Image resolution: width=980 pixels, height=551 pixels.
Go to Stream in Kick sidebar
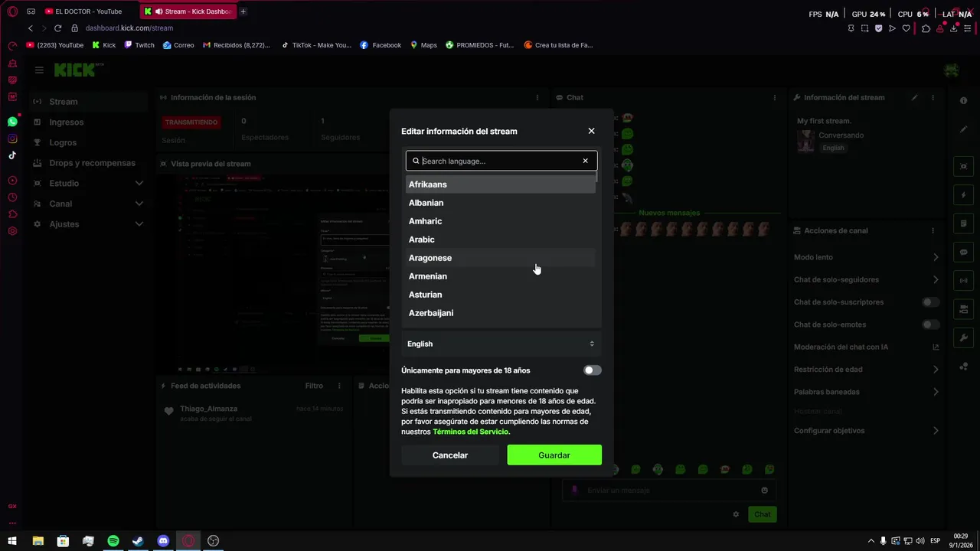tap(88, 102)
